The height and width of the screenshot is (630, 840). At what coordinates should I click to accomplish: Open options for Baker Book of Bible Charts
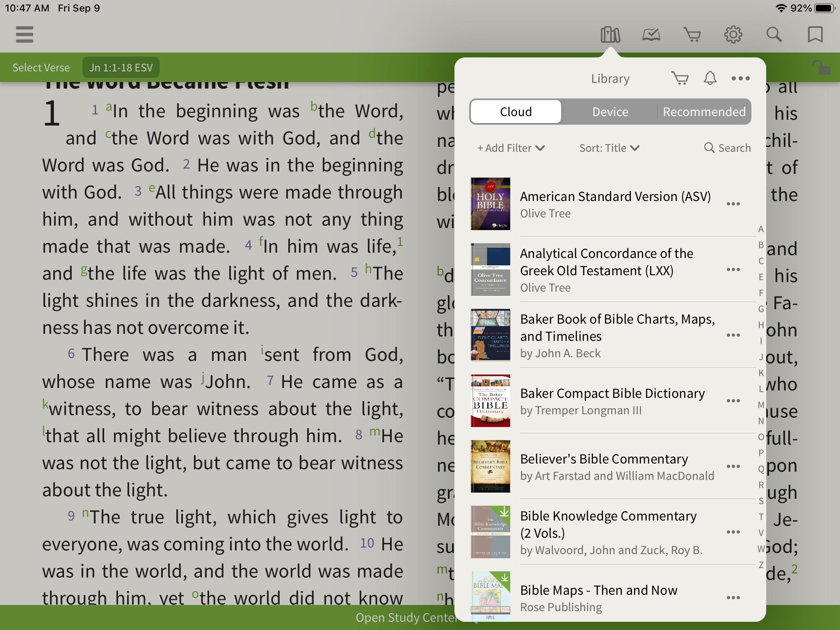pos(733,335)
